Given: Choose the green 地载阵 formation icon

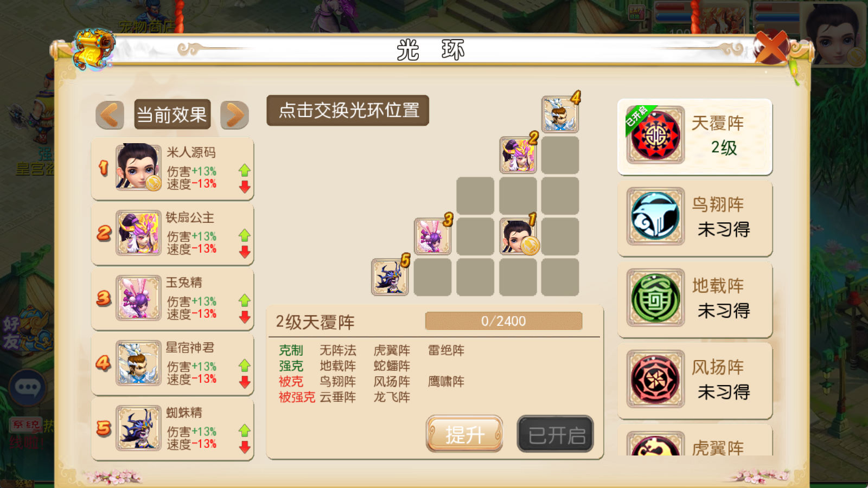Looking at the screenshot, I should pyautogui.click(x=655, y=298).
